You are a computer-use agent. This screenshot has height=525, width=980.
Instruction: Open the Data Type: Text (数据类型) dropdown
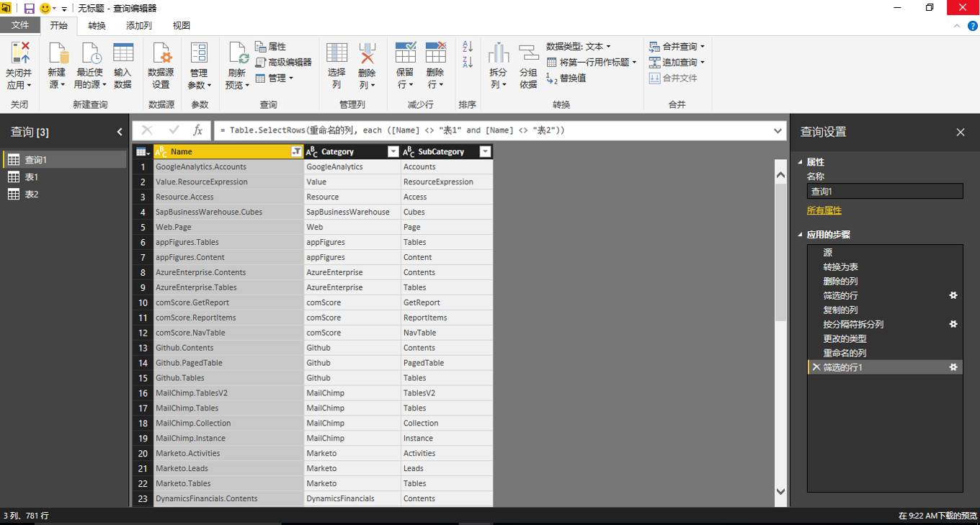(x=578, y=46)
